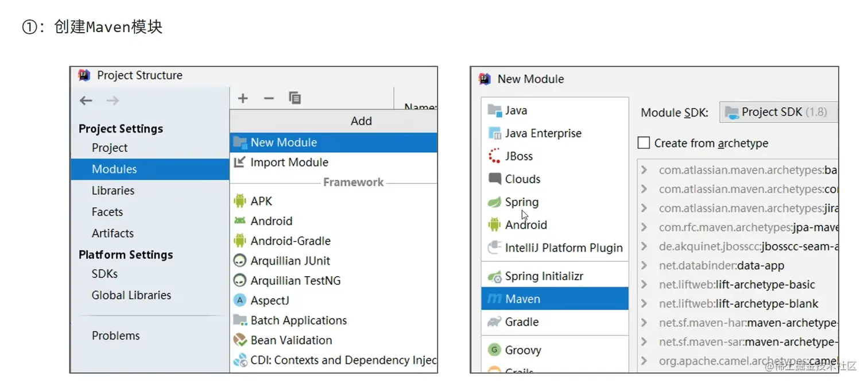Expand net.liftweb:lift-archetype-basic archetype
The image size is (868, 383).
[644, 285]
